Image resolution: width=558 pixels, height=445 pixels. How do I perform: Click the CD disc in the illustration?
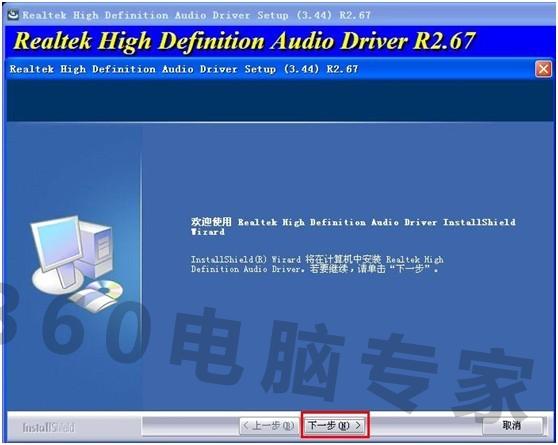(105, 289)
